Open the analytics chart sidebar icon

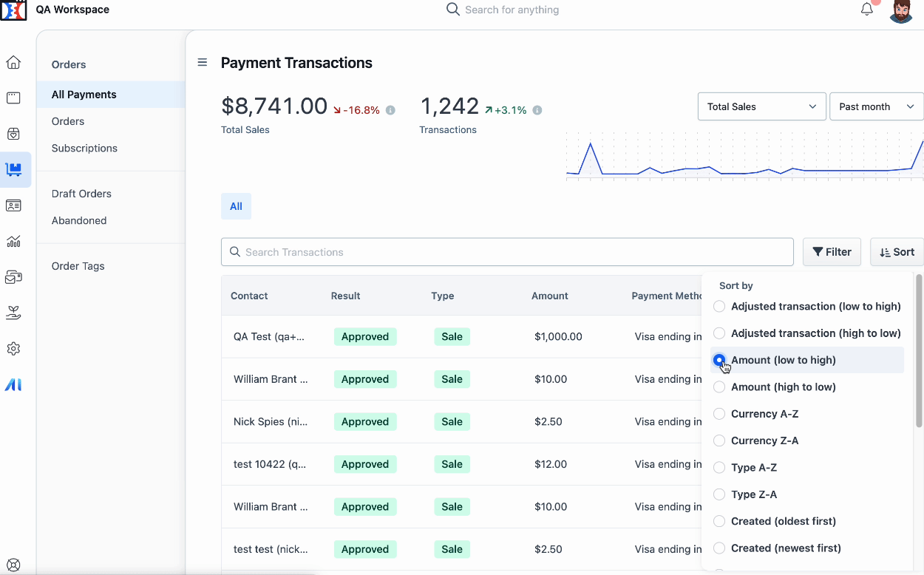tap(13, 241)
